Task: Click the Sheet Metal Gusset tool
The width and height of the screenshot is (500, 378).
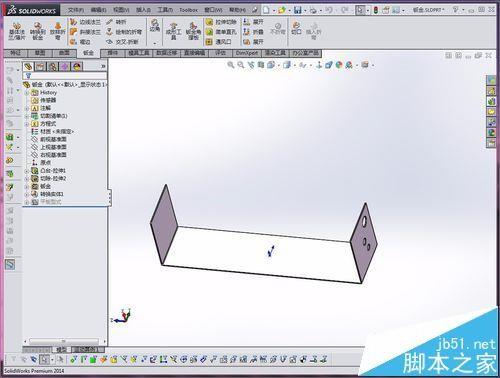Action: [x=193, y=31]
